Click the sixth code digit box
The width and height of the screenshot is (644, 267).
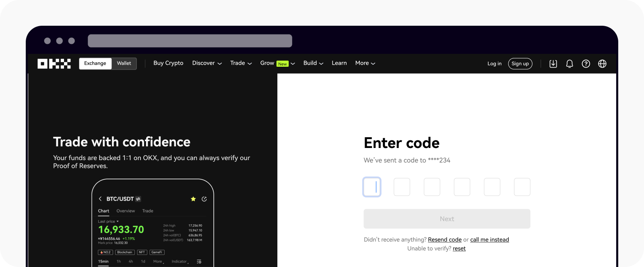(x=522, y=187)
